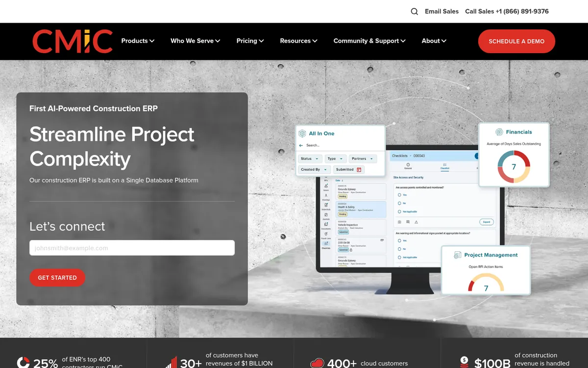Viewport: 588px width, 368px height.
Task: Open Documents in the monitor sidebar
Action: (x=326, y=226)
